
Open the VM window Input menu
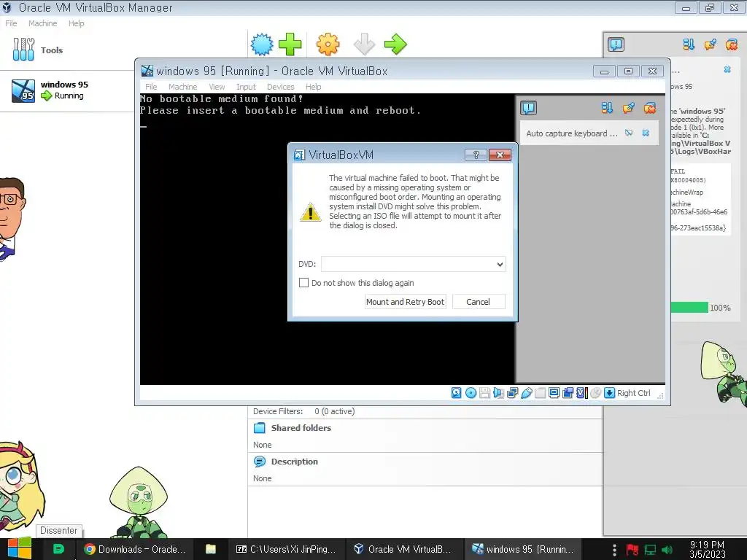click(246, 87)
